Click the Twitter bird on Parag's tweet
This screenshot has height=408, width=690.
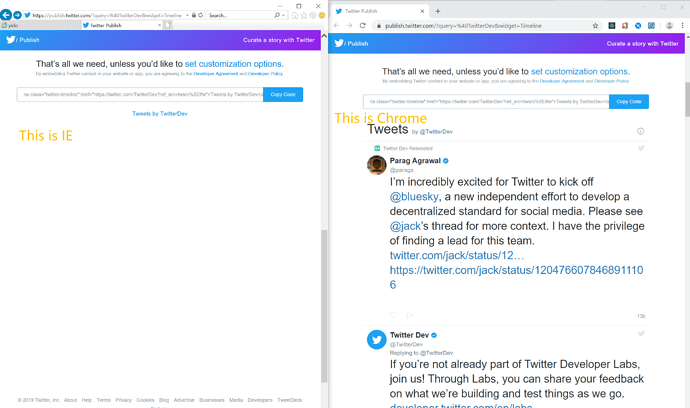coord(641,148)
